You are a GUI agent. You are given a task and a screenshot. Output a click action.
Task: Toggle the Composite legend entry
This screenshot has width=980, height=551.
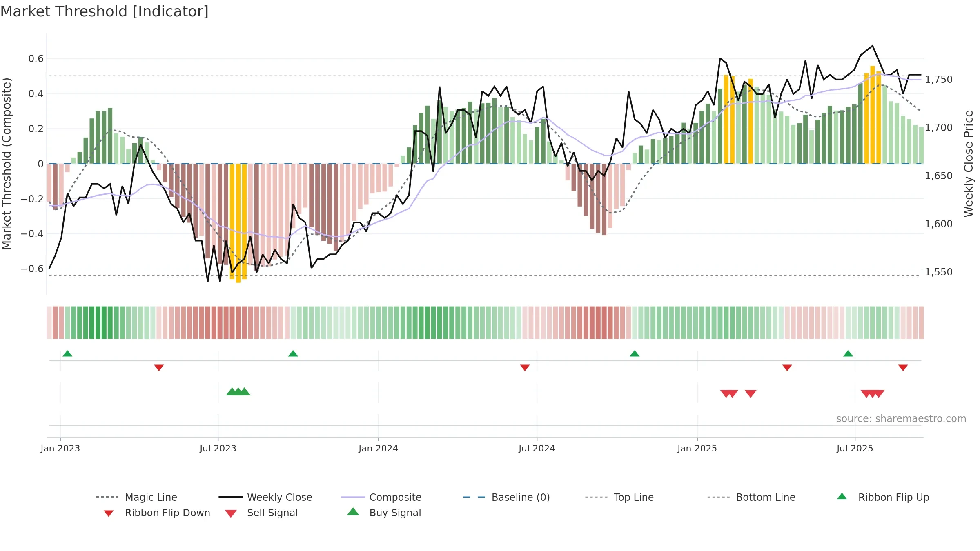pyautogui.click(x=381, y=497)
